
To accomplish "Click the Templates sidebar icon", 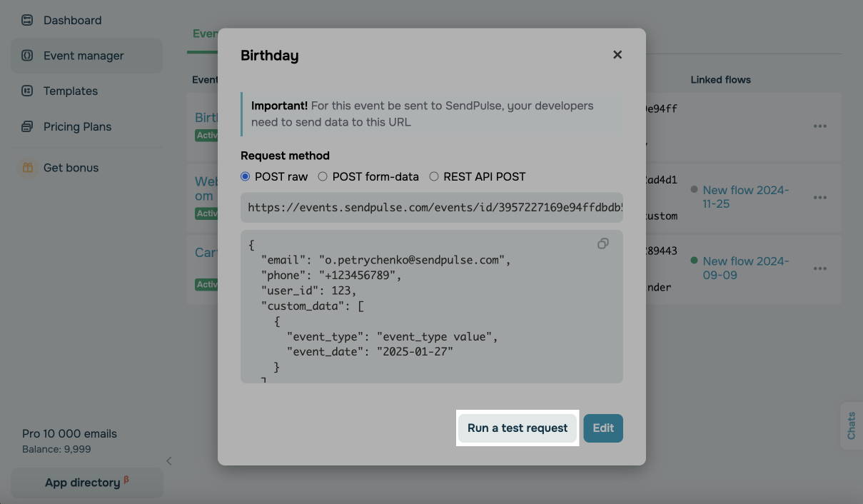I will click(x=27, y=91).
